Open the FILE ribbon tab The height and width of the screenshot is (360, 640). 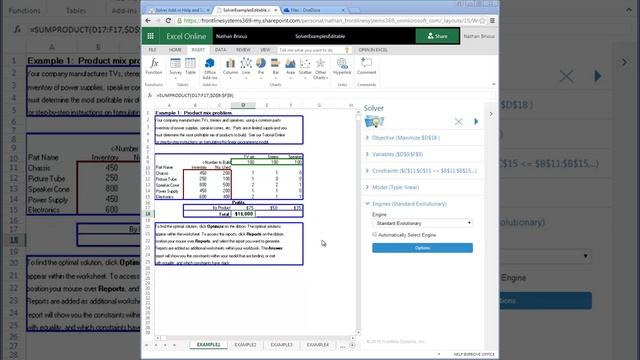(152, 50)
